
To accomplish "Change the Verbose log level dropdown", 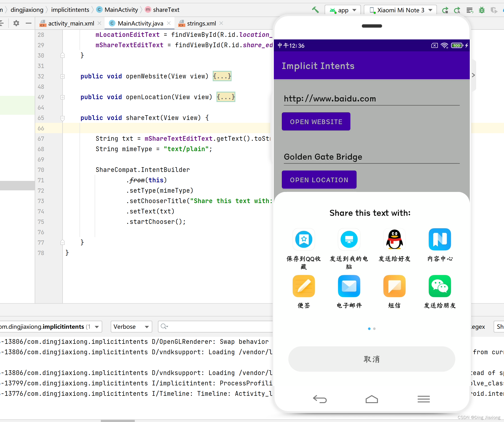I will tap(131, 327).
